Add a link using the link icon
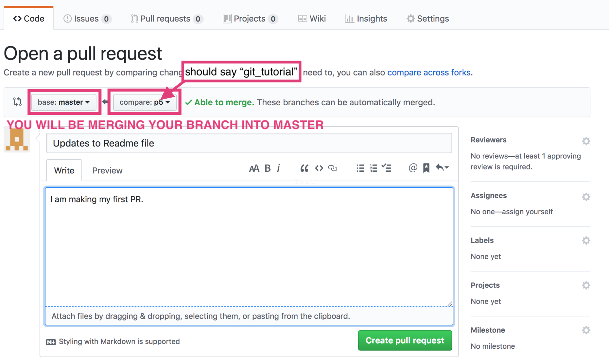The width and height of the screenshot is (609, 364). click(333, 168)
